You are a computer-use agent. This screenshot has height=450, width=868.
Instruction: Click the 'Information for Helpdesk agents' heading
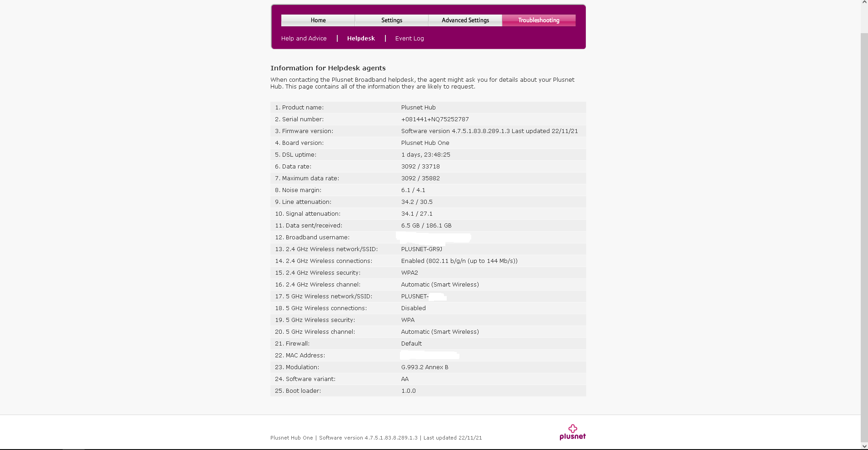tap(328, 68)
